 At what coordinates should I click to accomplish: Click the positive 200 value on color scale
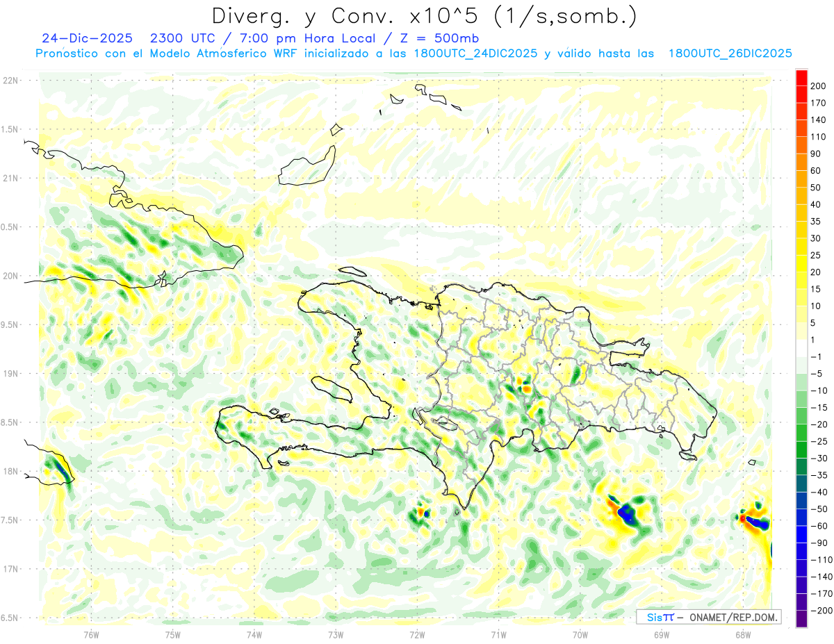pyautogui.click(x=819, y=86)
